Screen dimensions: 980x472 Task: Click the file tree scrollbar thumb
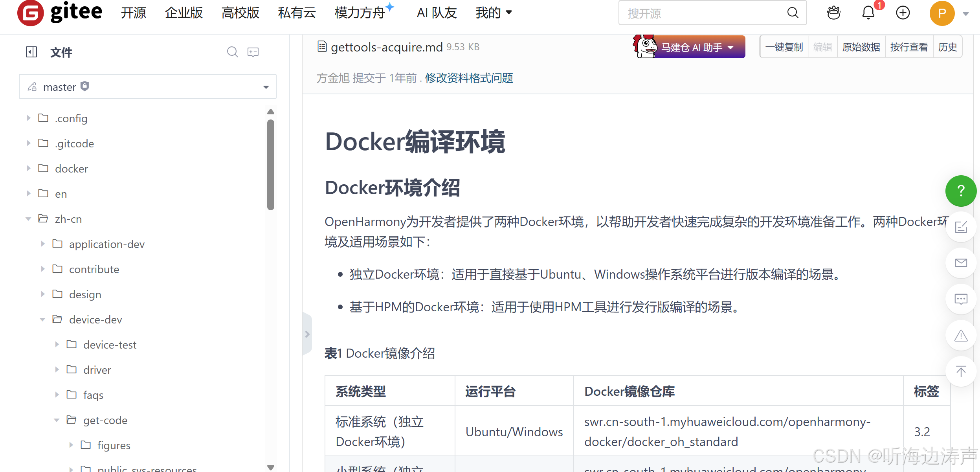[x=271, y=165]
